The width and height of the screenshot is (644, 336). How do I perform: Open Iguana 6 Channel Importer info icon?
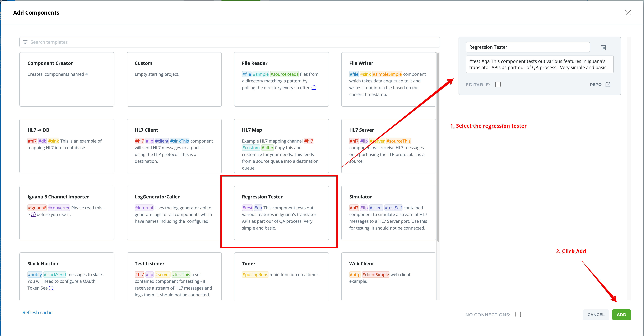[33, 215]
